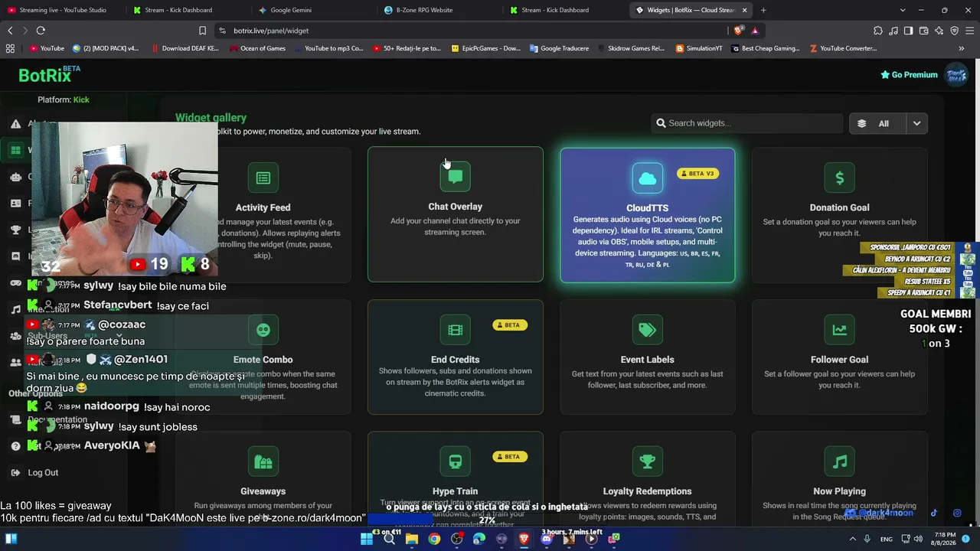
Task: Open Discord from the taskbar
Action: [x=546, y=539]
